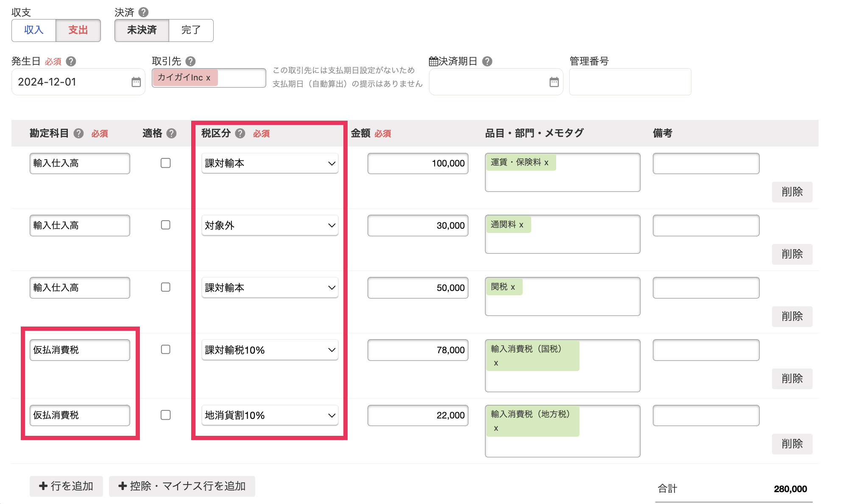The width and height of the screenshot is (847, 504).
Task: Click the 管理番号 input field
Action: pyautogui.click(x=630, y=82)
